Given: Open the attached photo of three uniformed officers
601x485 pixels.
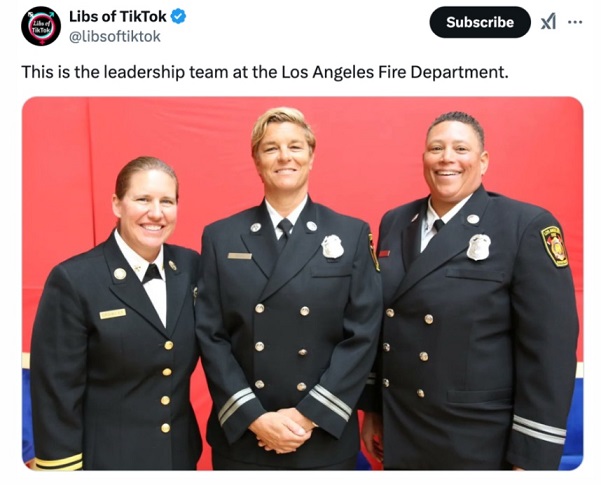Looking at the screenshot, I should click(x=302, y=283).
